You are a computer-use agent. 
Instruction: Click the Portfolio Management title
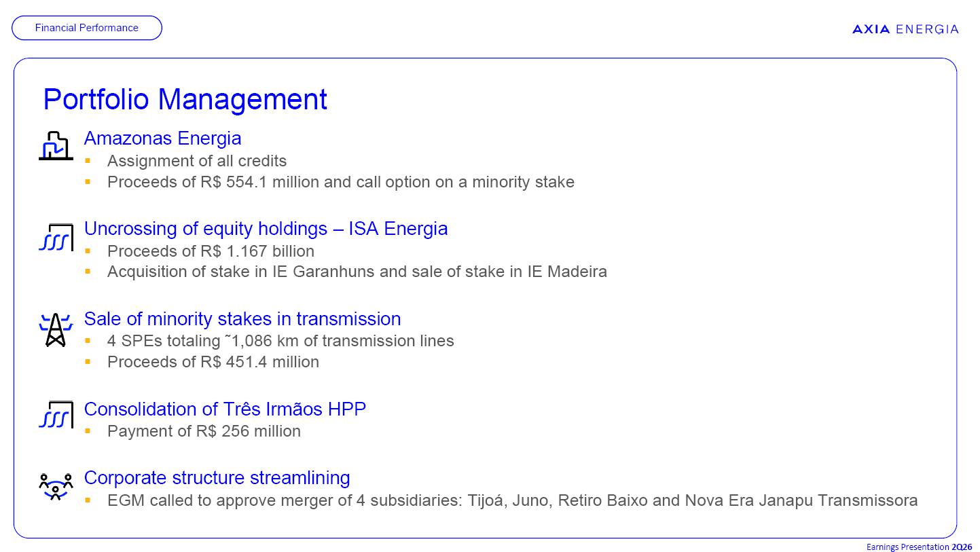point(185,99)
